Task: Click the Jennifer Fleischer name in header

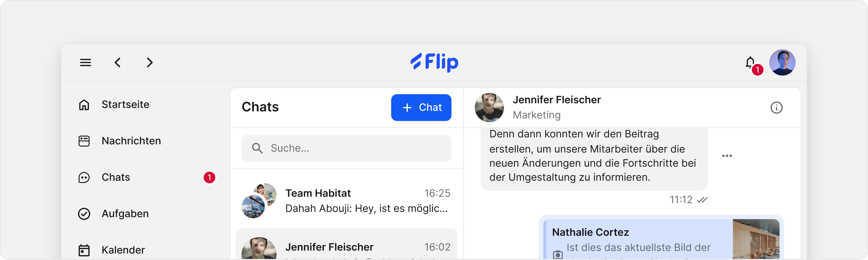Action: 557,100
